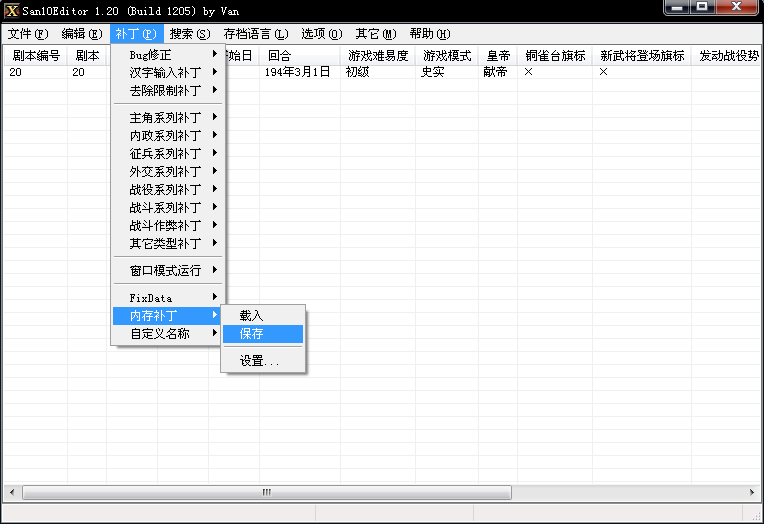Click the 游戏难易度 column header
The image size is (764, 524).
click(x=377, y=56)
